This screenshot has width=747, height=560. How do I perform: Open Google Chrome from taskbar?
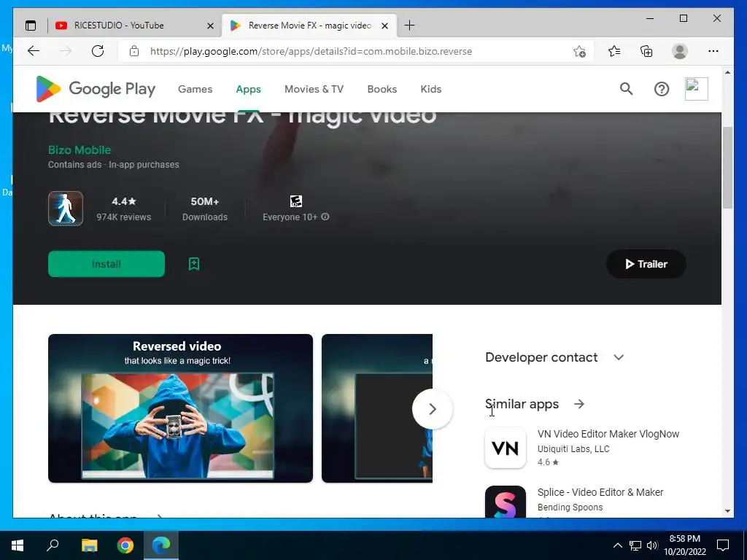point(125,545)
